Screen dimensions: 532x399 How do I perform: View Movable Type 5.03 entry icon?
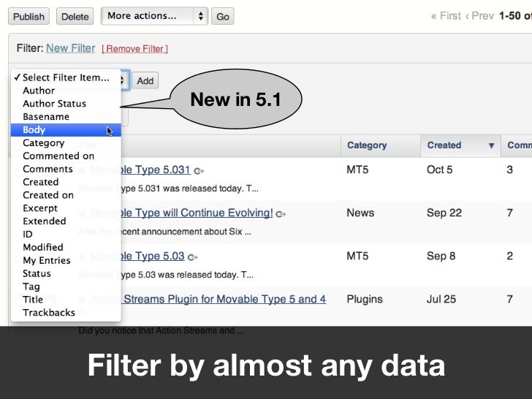pyautogui.click(x=193, y=257)
